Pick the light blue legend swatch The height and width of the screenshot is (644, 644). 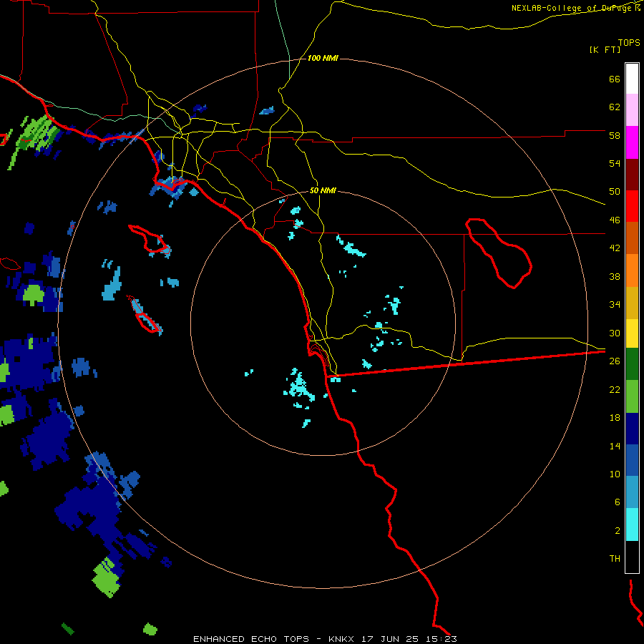click(632, 492)
